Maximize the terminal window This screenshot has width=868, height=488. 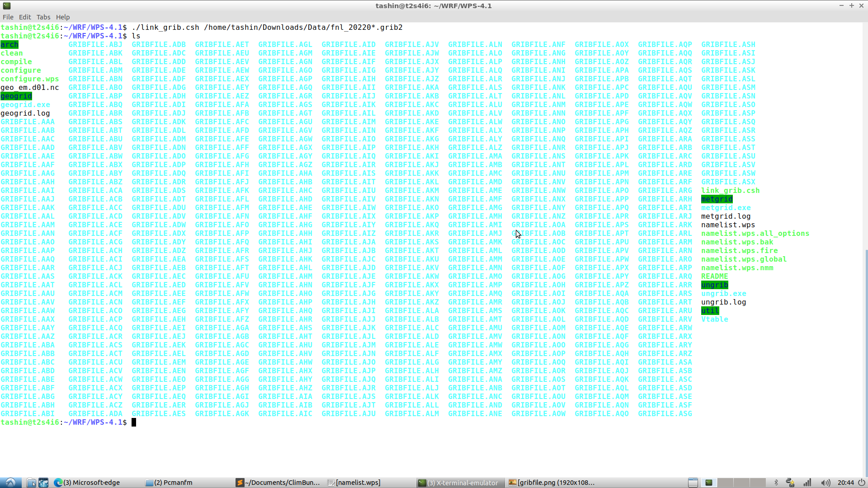coord(852,5)
